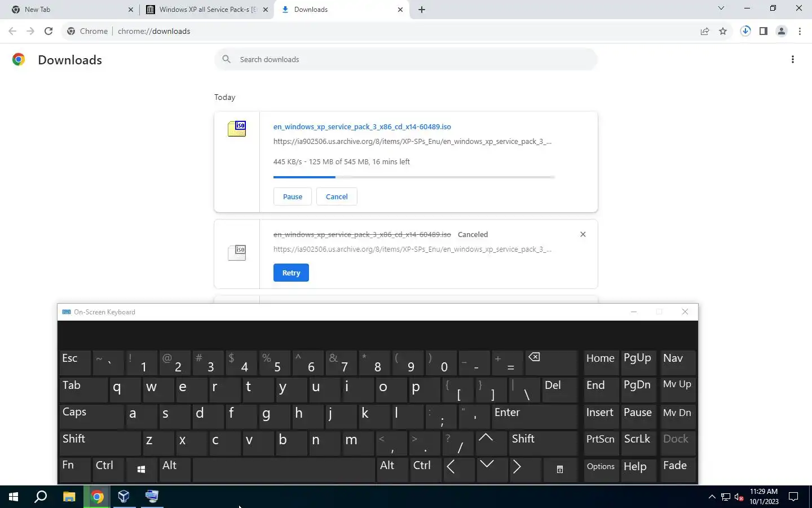This screenshot has width=812, height=508.
Task: Open VirtualBox cube icon in taskbar
Action: coord(123,497)
